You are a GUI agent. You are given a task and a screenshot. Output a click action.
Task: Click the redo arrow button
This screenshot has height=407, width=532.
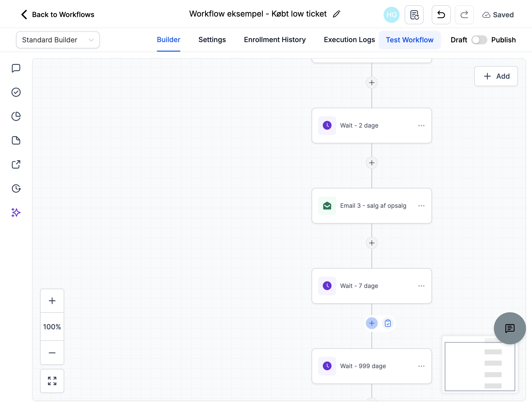464,15
